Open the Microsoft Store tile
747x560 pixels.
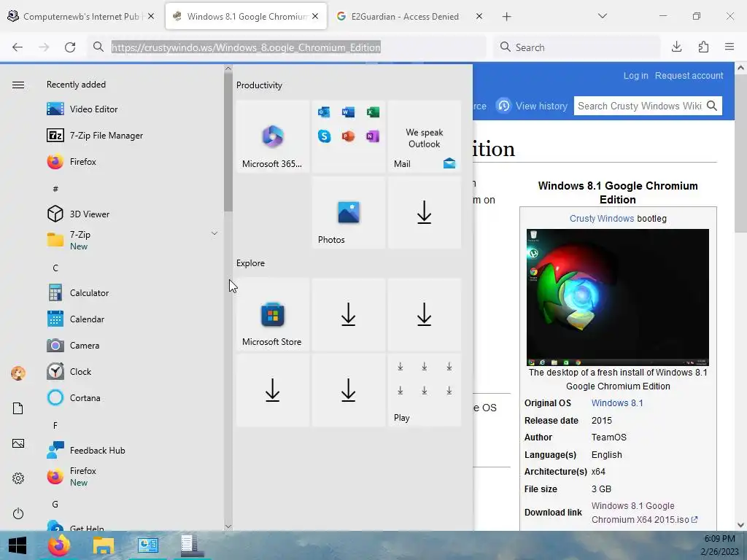pyautogui.click(x=273, y=314)
